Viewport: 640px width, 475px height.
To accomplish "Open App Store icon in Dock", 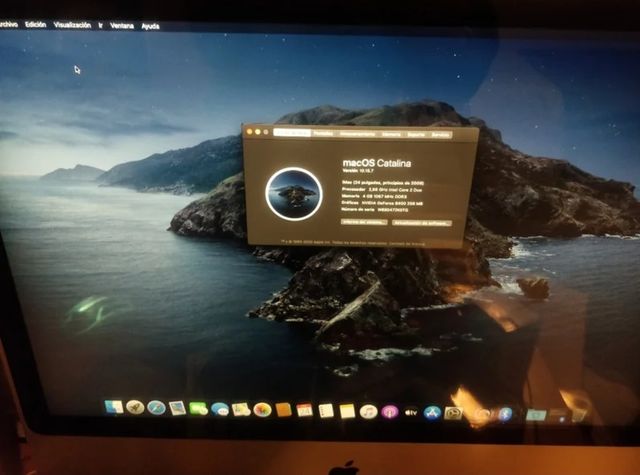I will (432, 413).
